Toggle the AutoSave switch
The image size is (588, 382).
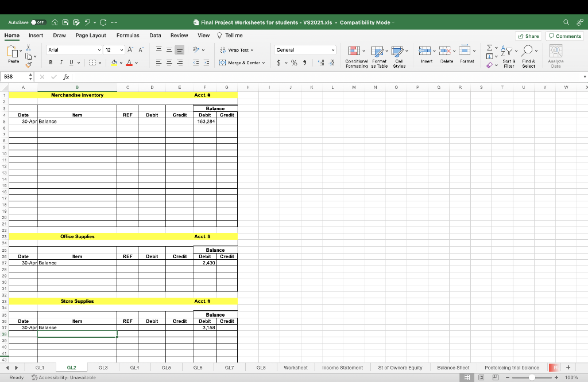click(38, 22)
